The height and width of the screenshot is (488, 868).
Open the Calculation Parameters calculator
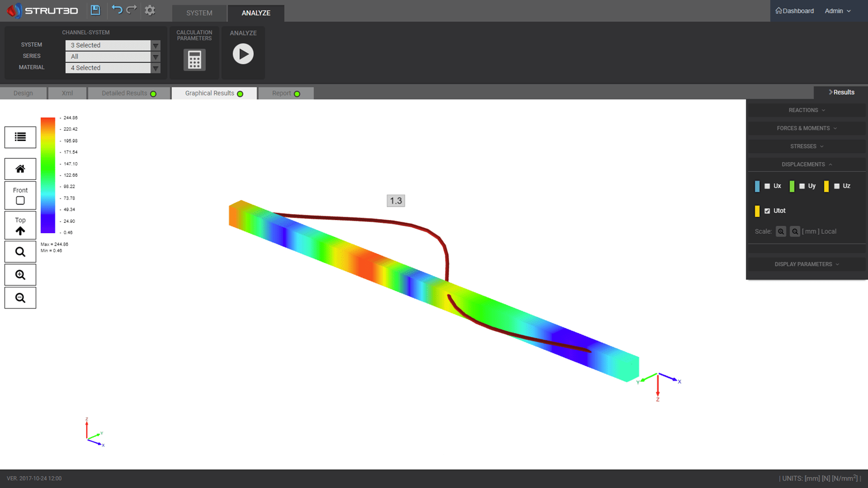[x=194, y=60]
